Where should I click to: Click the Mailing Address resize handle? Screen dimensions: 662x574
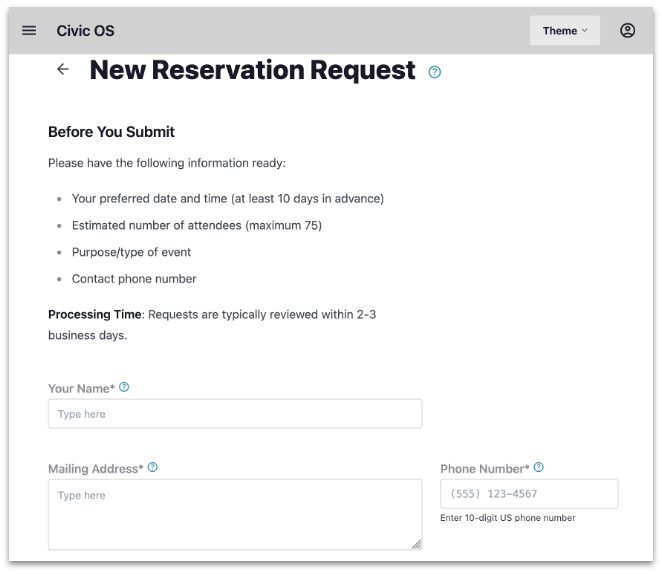[x=416, y=544]
